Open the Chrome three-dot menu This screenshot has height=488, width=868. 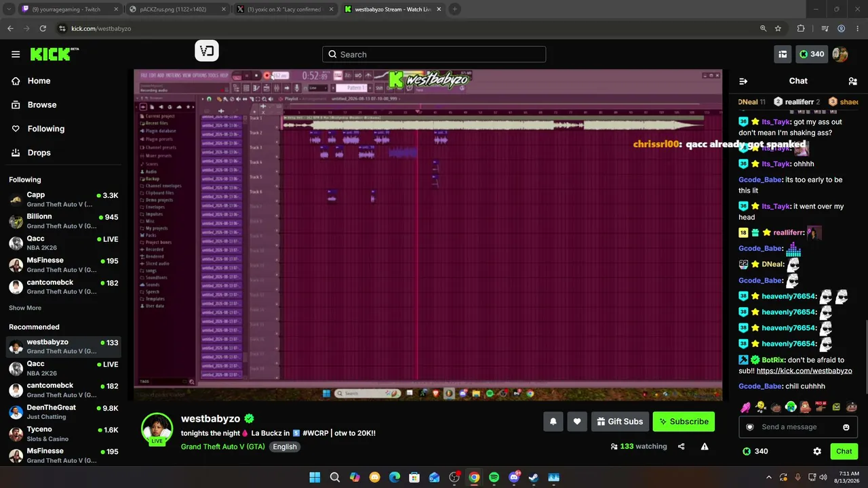(856, 28)
